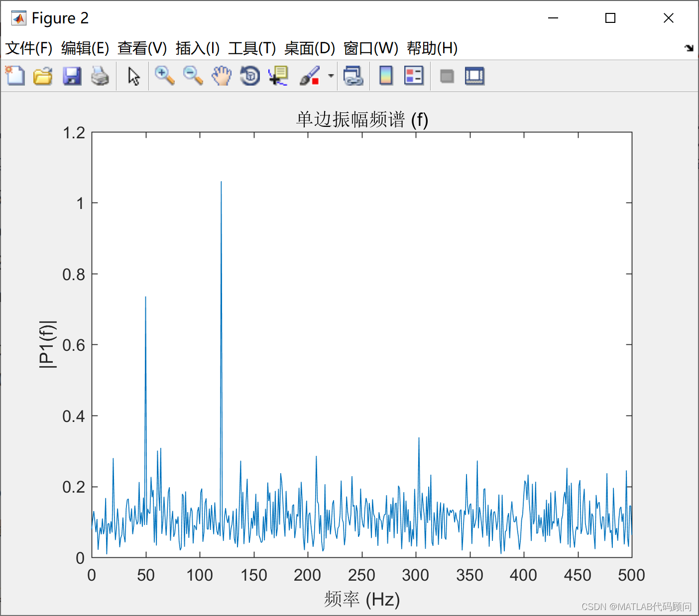Save the figure with the disk icon

(72, 76)
